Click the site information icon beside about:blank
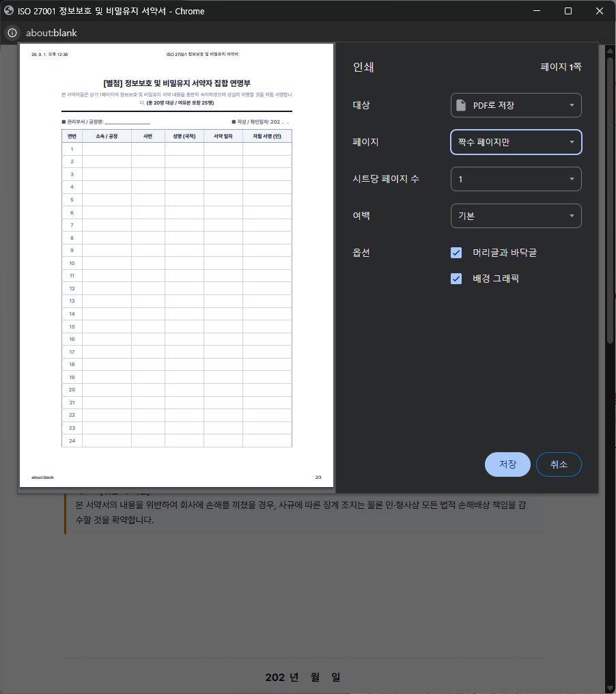The height and width of the screenshot is (694, 616). pos(12,33)
